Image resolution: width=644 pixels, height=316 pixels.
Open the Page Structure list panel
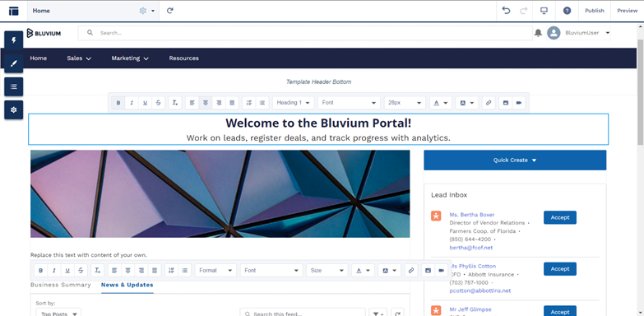(x=14, y=86)
